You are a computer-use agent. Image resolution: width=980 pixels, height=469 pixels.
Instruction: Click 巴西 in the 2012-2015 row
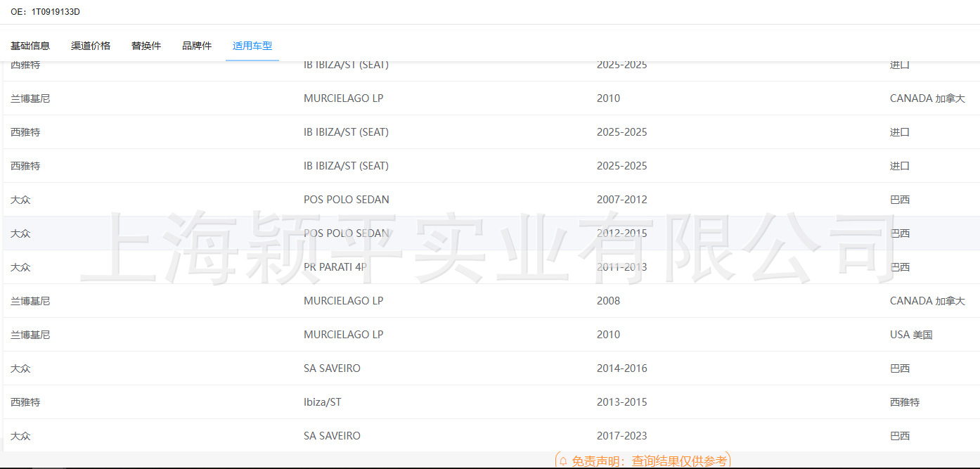[x=900, y=233]
